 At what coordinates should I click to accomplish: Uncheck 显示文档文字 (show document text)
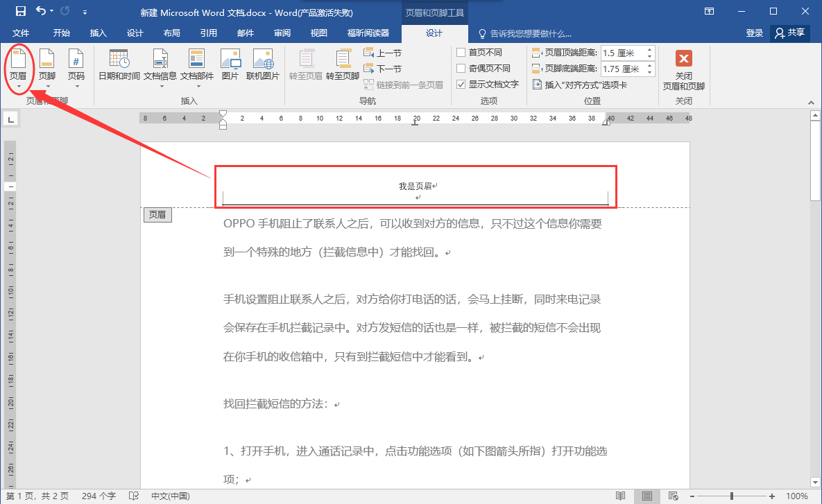(461, 85)
